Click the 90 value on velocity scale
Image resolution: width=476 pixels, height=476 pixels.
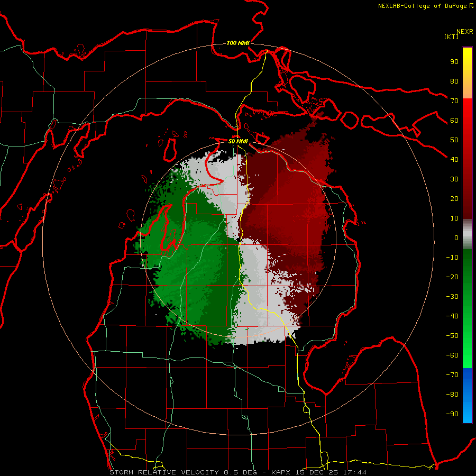pyautogui.click(x=454, y=62)
